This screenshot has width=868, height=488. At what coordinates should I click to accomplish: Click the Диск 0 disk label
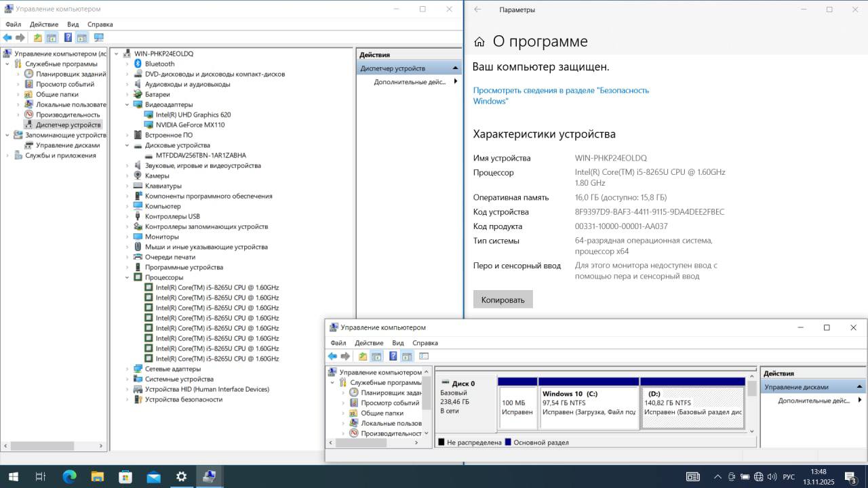point(464,384)
